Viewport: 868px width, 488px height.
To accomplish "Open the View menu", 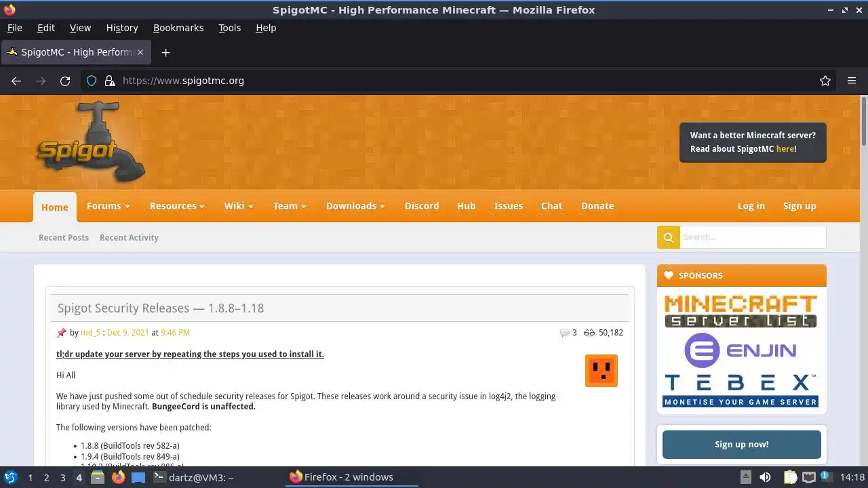I will (80, 28).
